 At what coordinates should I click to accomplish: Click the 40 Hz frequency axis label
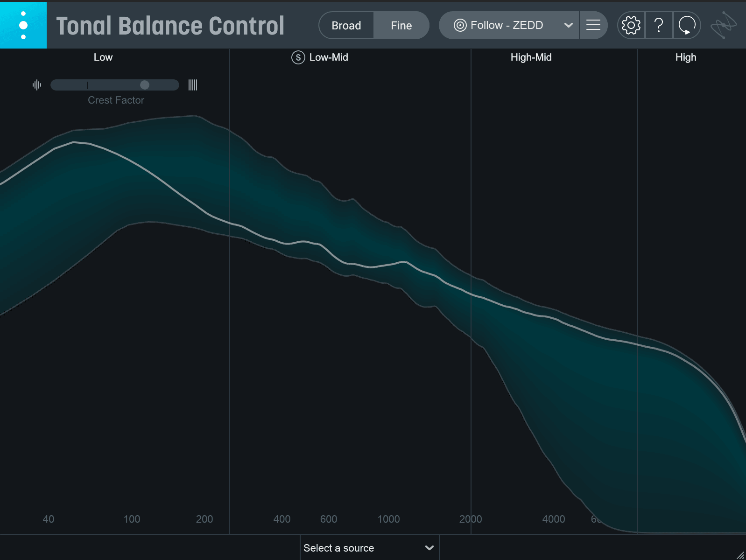coord(49,519)
